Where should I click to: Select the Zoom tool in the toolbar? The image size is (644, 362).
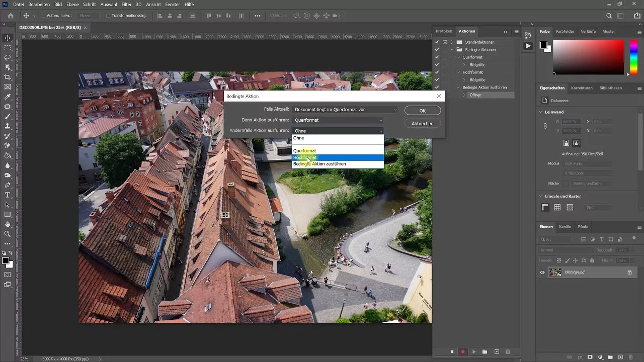7,234
